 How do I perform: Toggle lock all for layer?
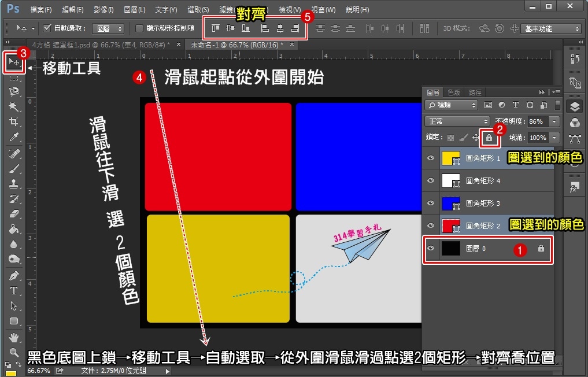(x=489, y=138)
